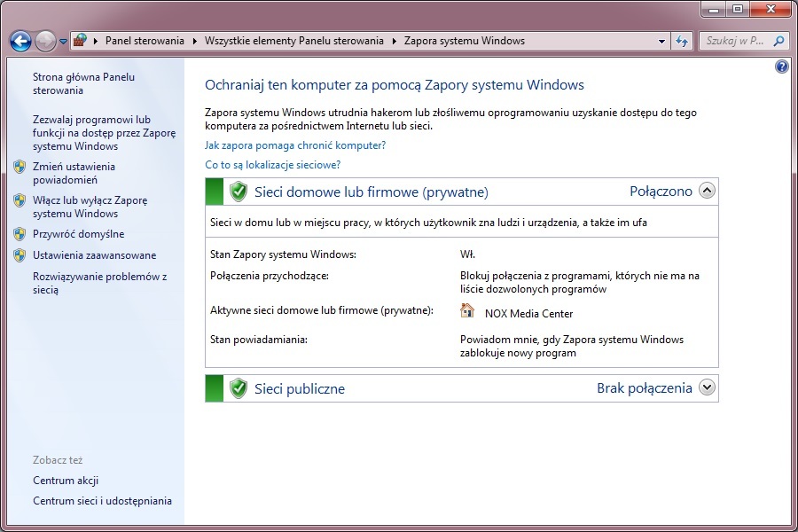Click the Wł. firewall state value
The width and height of the screenshot is (798, 532).
point(467,254)
